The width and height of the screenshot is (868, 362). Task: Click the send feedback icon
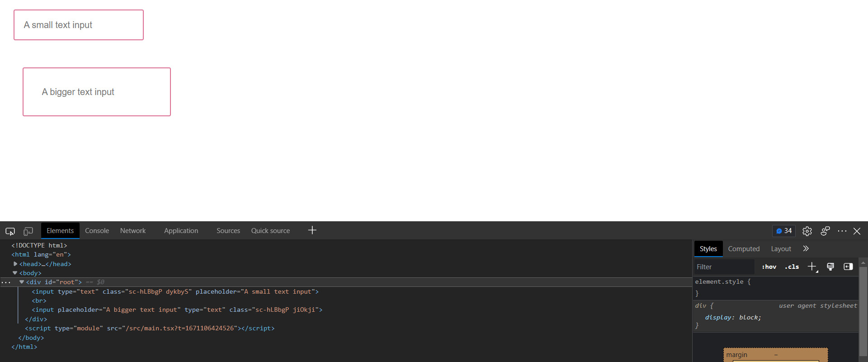825,231
